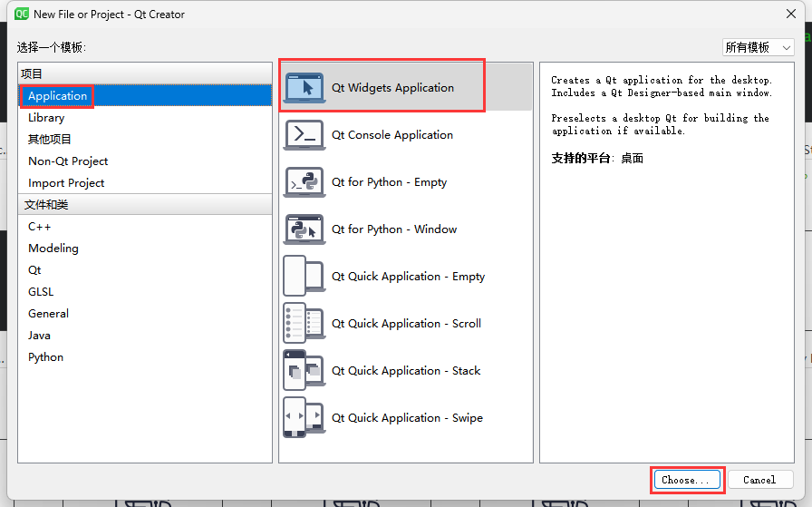This screenshot has height=507, width=812.
Task: Click the 支持的平台: 桌面 description text
Action: [x=597, y=158]
